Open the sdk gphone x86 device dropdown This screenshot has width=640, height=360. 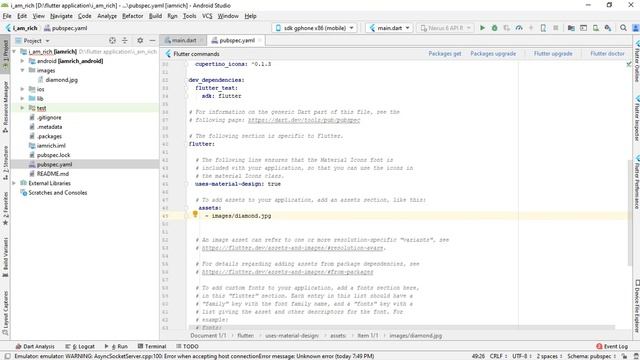[x=314, y=28]
